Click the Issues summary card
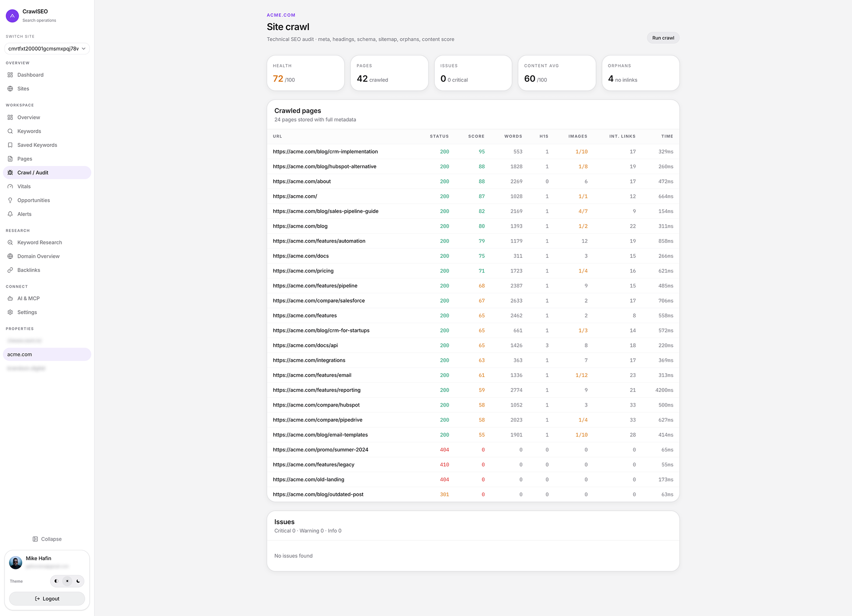Viewport: 852px width, 616px height. (x=473, y=73)
